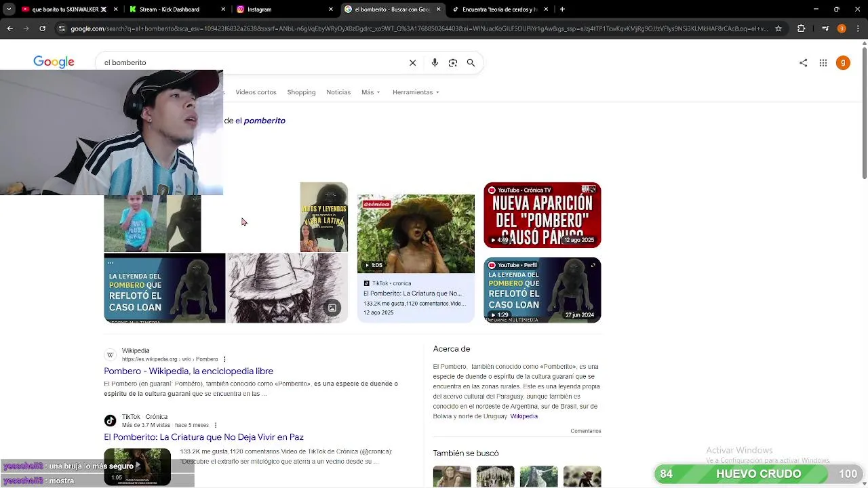Bookmark this page with the star icon
This screenshot has height=488, width=868.
pos(778,28)
